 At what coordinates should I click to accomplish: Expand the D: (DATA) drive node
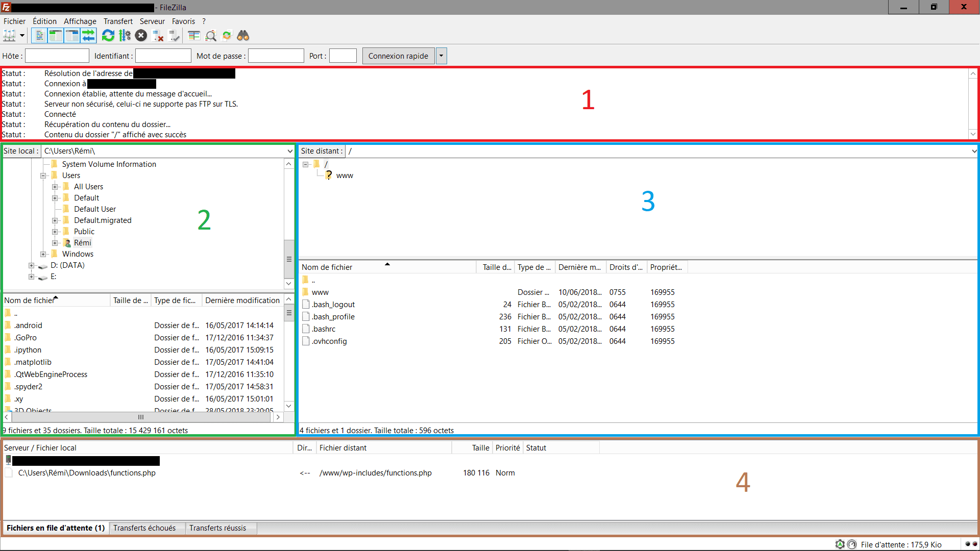click(x=32, y=265)
